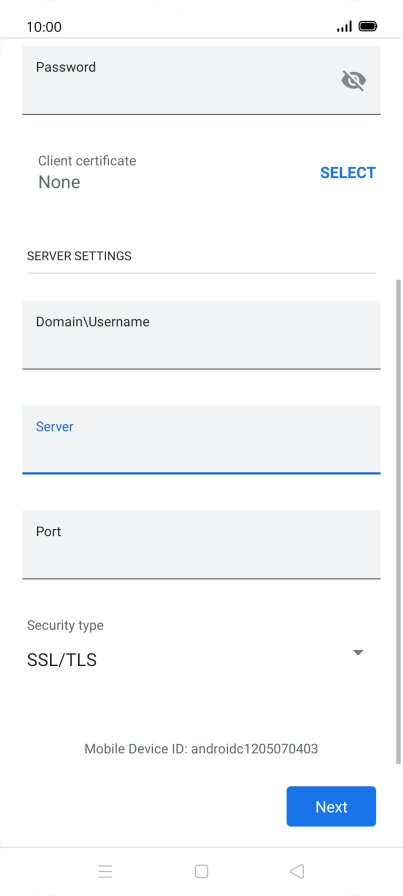Tap the SERVER SETTINGS section header
The width and height of the screenshot is (403, 896).
(x=79, y=256)
